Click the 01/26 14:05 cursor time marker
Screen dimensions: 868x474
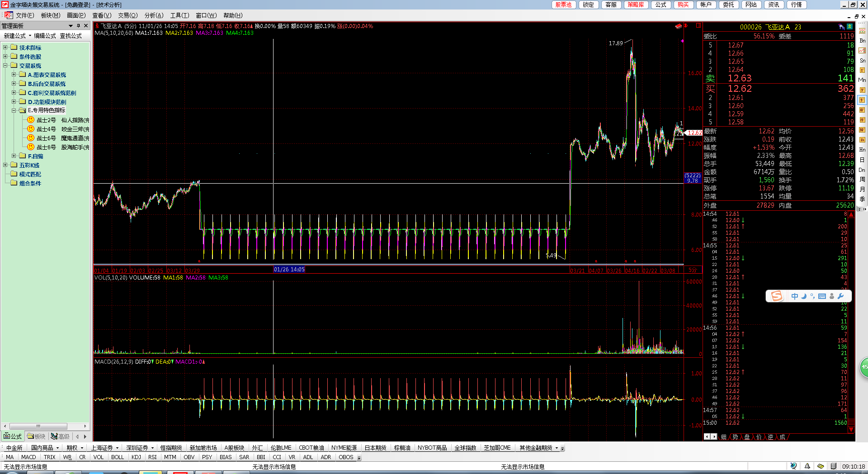point(289,270)
